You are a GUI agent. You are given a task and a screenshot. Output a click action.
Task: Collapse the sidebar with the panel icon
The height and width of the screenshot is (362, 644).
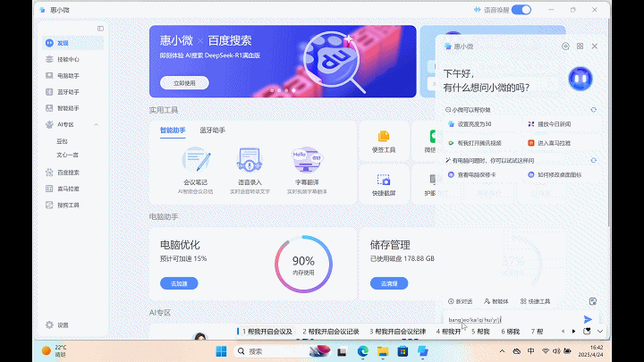pyautogui.click(x=100, y=29)
